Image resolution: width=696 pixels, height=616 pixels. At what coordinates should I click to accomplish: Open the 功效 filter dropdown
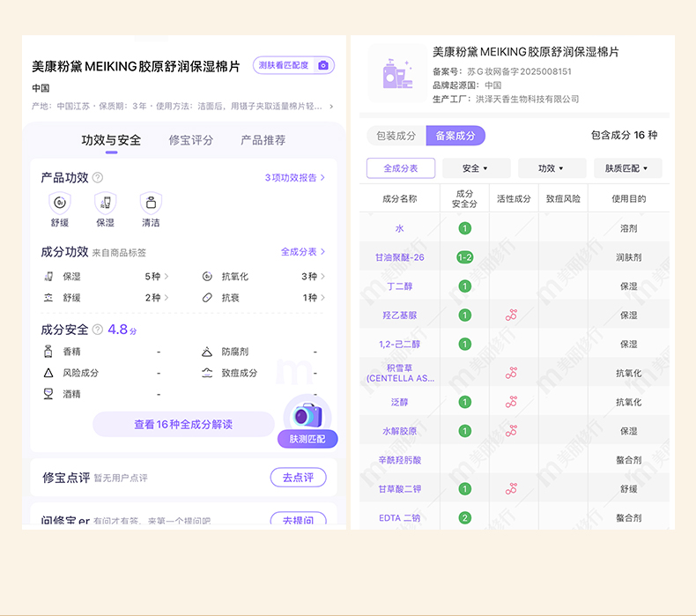(x=552, y=168)
